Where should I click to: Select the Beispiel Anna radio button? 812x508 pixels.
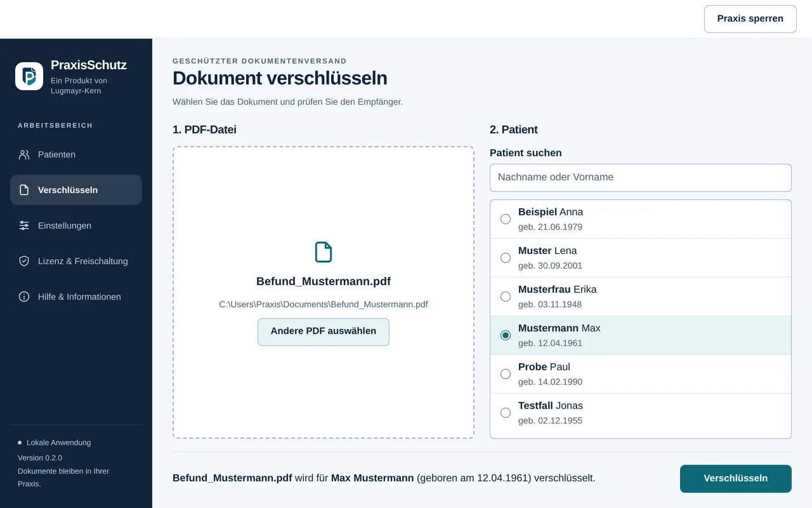click(x=506, y=219)
